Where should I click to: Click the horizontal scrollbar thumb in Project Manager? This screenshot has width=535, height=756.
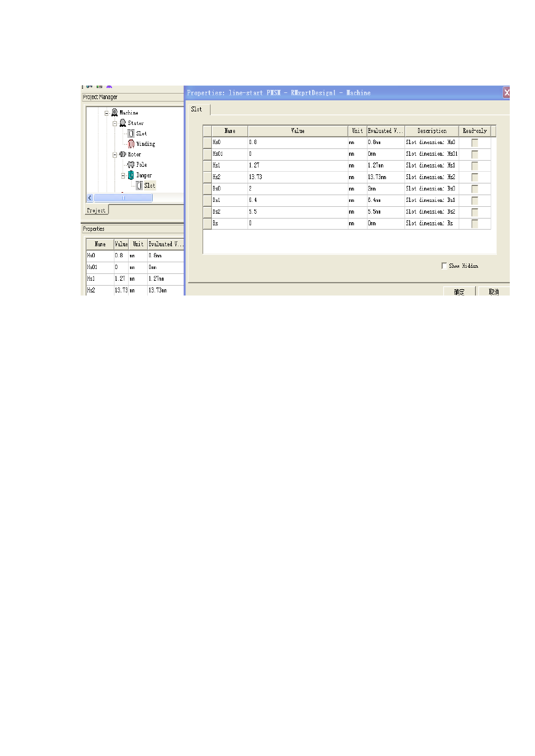(123, 198)
